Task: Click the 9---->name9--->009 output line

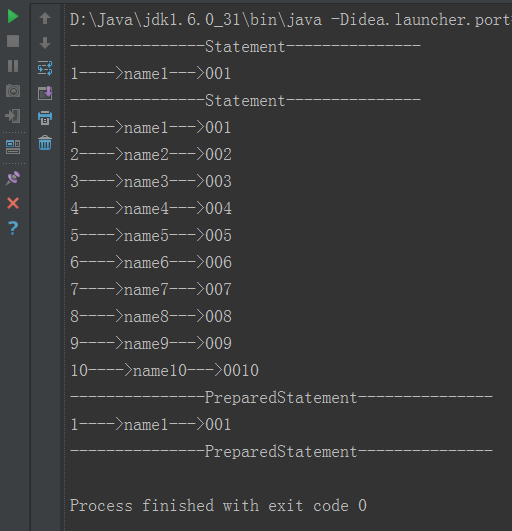Action: [x=151, y=343]
